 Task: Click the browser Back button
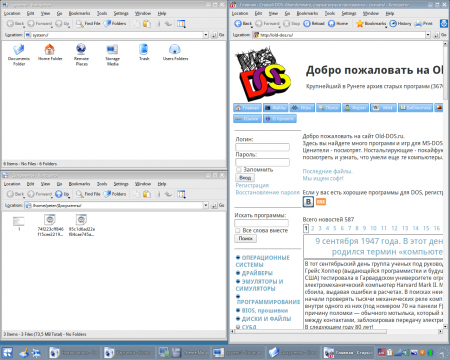pyautogui.click(x=243, y=24)
